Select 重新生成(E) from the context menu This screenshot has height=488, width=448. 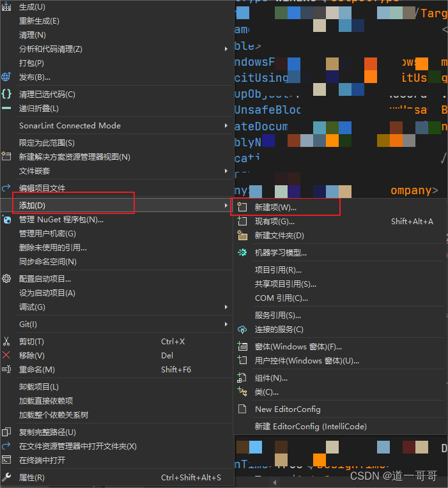(x=39, y=21)
